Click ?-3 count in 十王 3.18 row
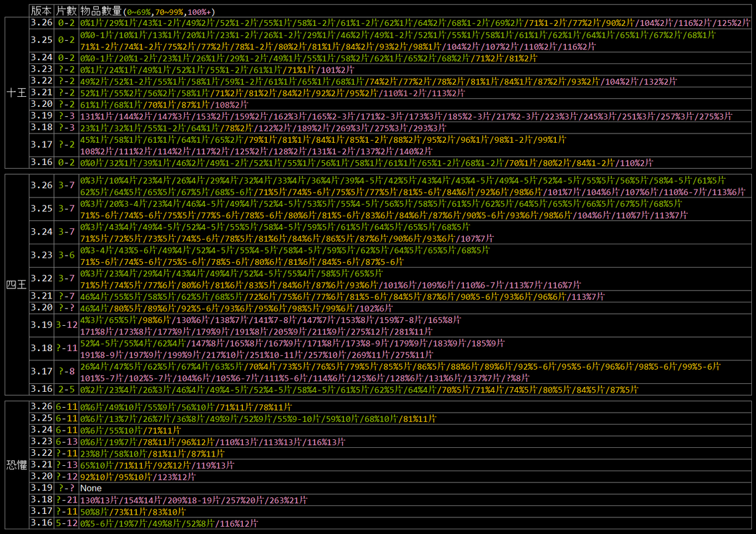756x534 pixels. click(67, 128)
